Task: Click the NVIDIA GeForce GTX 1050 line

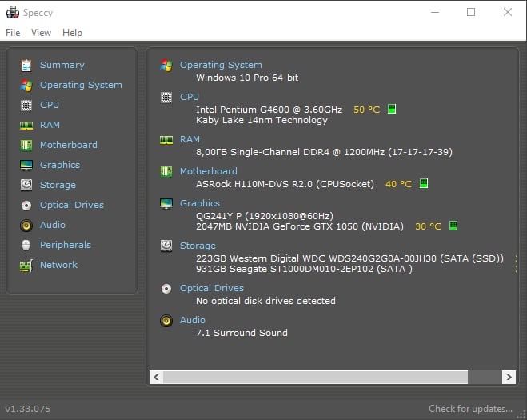Action: coord(300,226)
